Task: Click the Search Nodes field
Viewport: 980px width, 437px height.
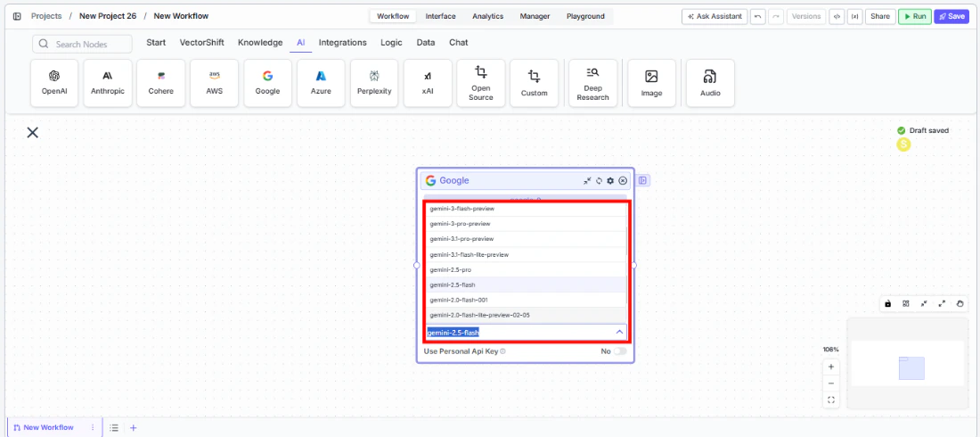Action: (x=83, y=45)
